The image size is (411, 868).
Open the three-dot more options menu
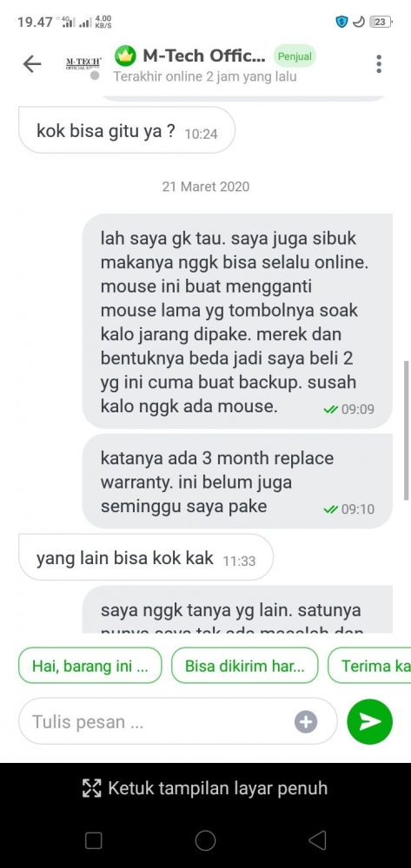point(379,63)
